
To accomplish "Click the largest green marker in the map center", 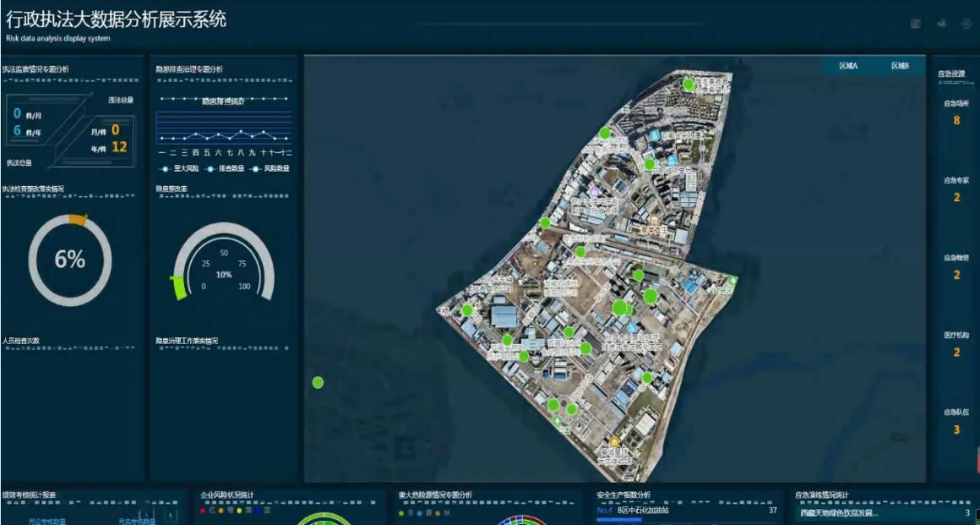I will click(x=620, y=308).
